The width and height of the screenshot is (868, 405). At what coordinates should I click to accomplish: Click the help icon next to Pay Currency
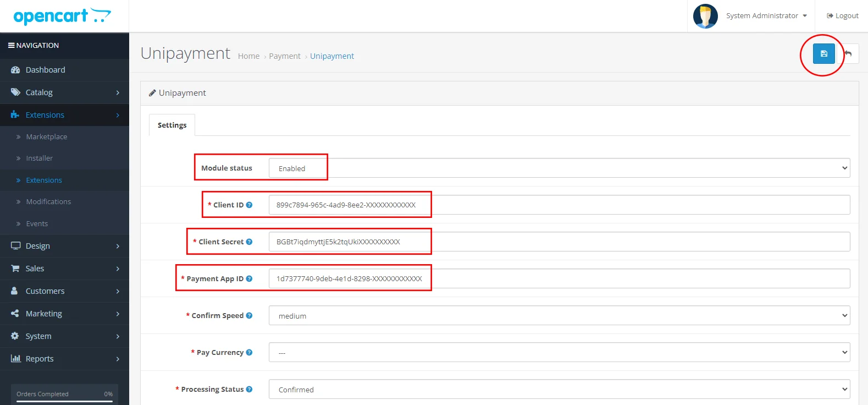(249, 352)
